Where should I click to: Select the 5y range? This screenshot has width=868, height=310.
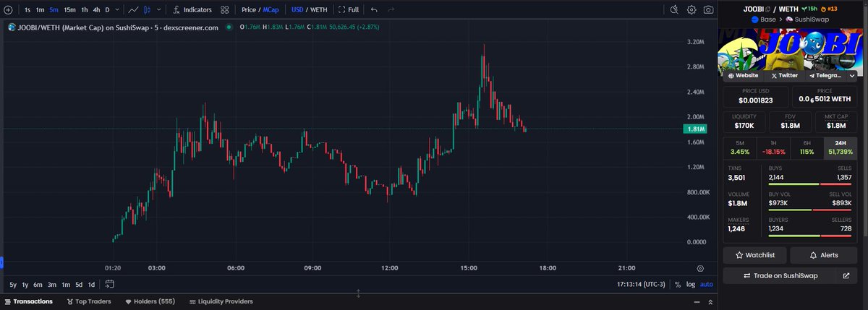(13, 284)
